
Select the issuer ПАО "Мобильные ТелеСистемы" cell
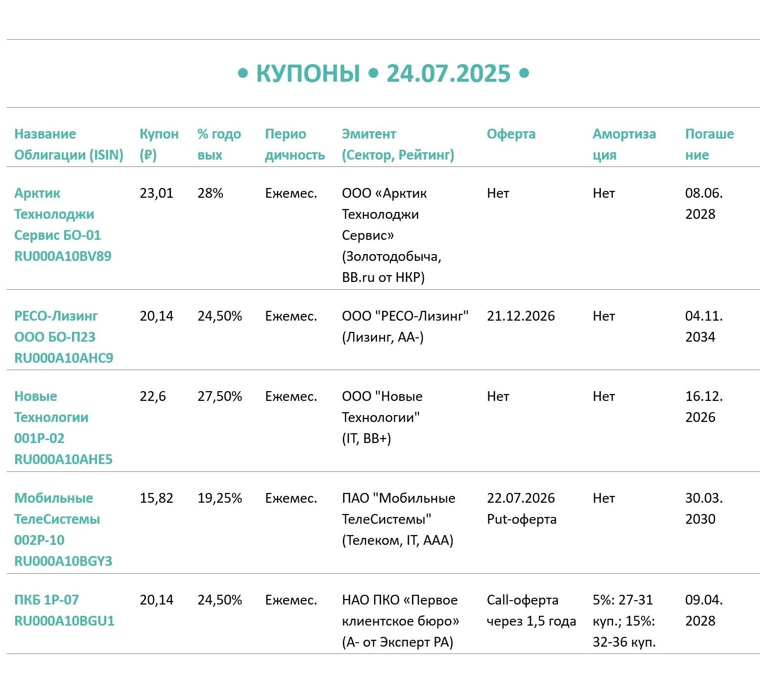[398, 519]
